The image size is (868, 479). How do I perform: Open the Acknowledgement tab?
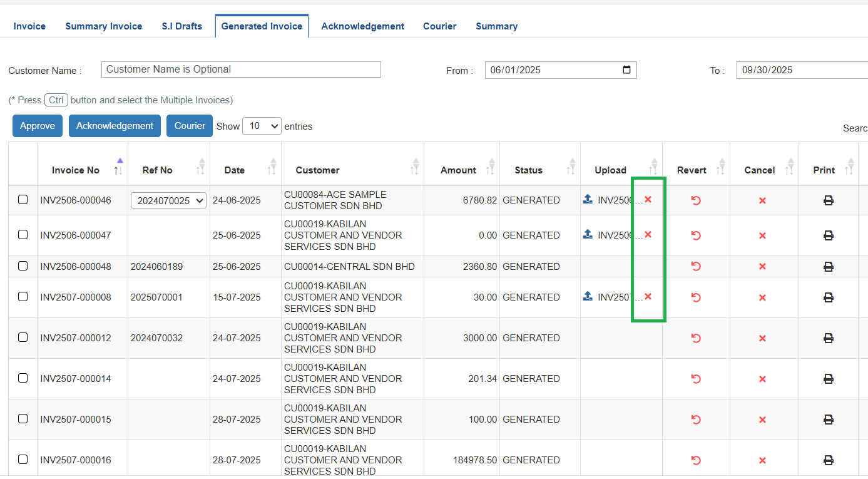click(363, 26)
